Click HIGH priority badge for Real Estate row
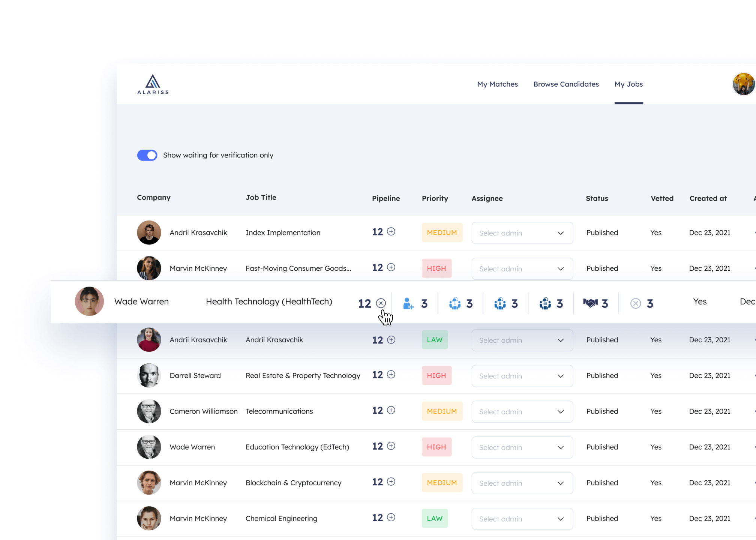The image size is (756, 540). [436, 375]
